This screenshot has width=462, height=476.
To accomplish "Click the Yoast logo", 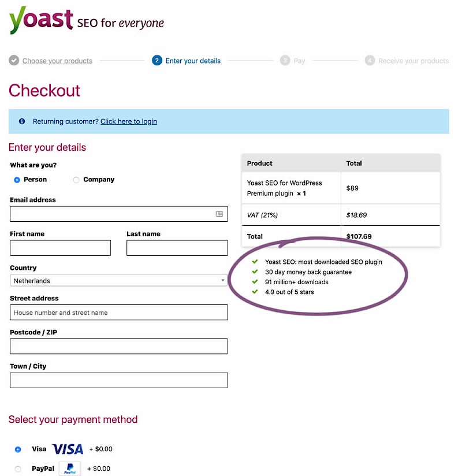I will click(41, 21).
